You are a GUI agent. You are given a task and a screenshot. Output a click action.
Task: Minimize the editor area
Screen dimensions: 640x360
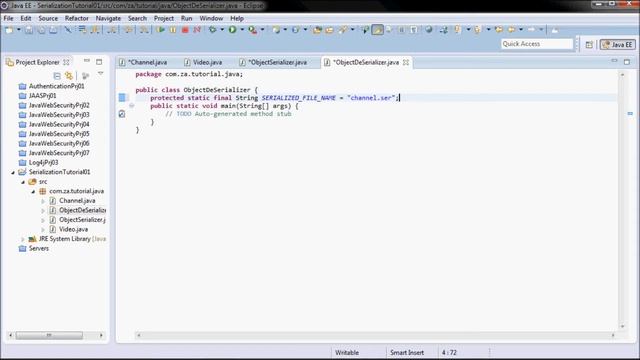tap(614, 61)
